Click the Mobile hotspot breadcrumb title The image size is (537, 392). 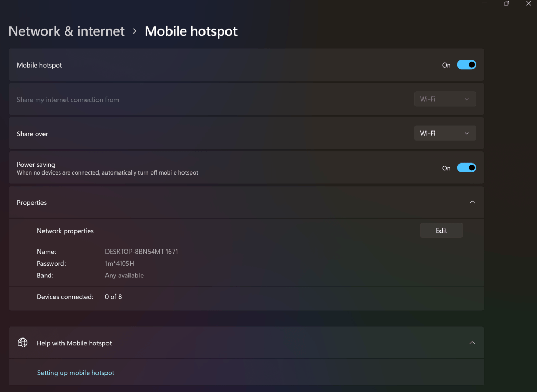pos(191,31)
